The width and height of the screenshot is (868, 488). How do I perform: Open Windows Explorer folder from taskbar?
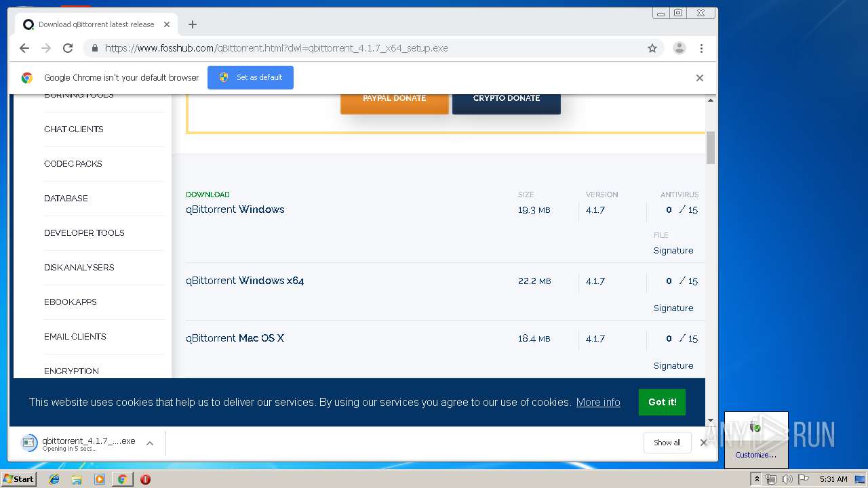(x=77, y=479)
